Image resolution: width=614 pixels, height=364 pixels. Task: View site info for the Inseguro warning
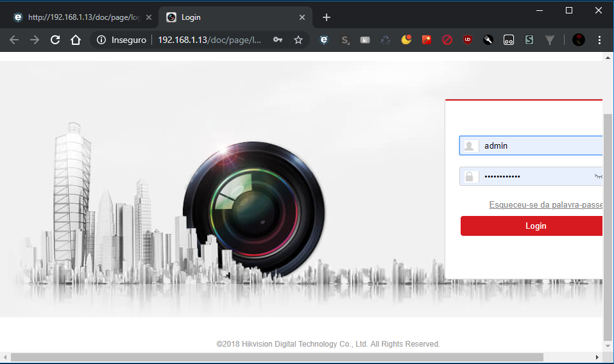tap(101, 40)
